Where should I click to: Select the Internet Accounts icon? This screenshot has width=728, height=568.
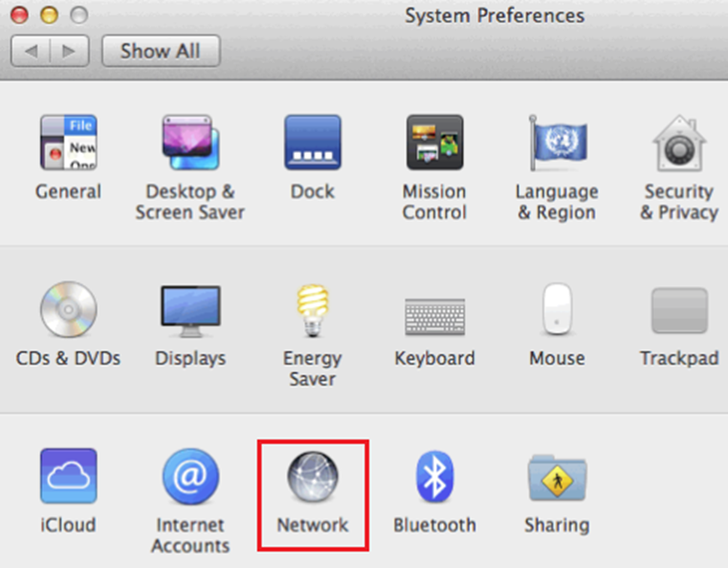(x=190, y=477)
